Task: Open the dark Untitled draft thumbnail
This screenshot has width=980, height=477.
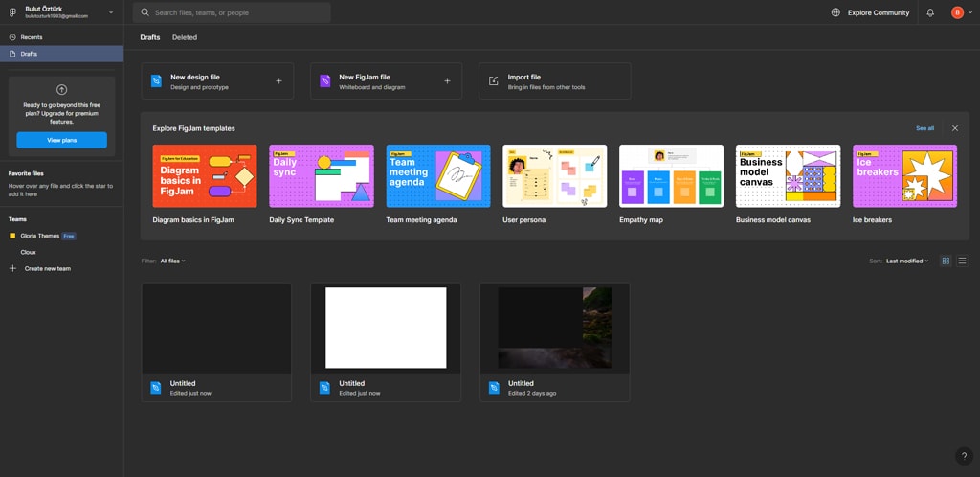Action: point(216,329)
